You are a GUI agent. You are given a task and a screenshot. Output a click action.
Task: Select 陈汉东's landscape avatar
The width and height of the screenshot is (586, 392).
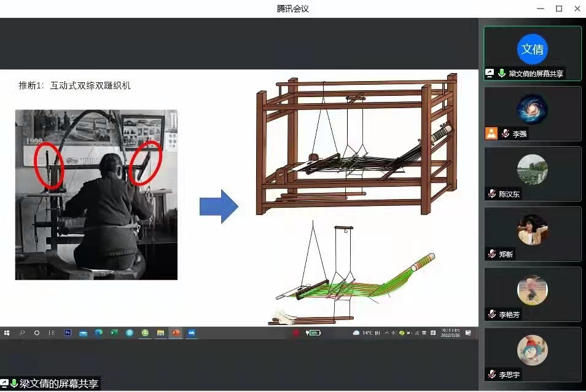point(532,170)
